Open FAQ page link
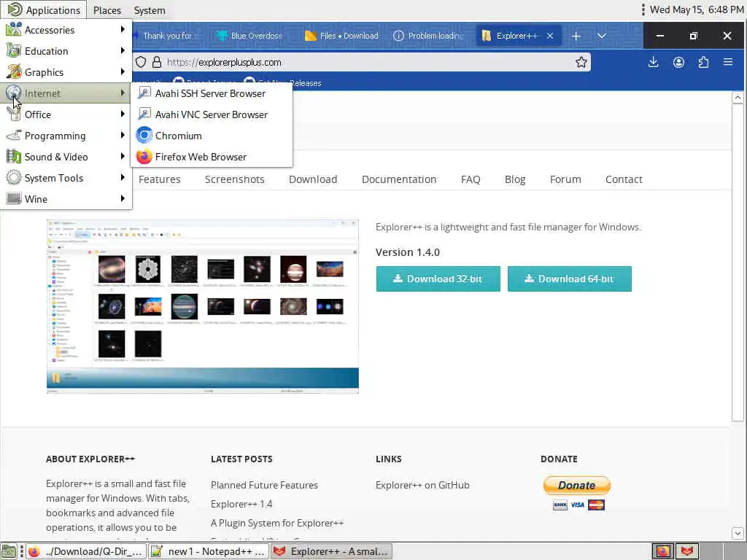The image size is (747, 560). pos(471,179)
